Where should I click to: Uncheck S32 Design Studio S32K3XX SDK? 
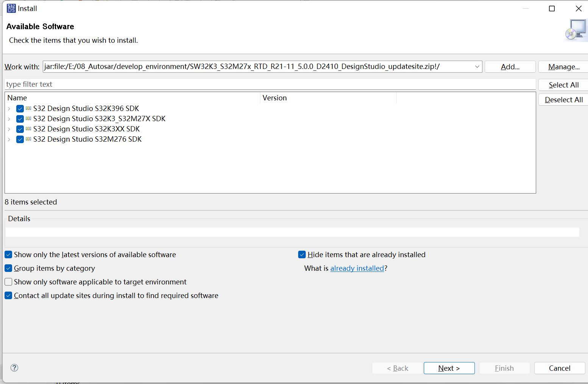tap(20, 129)
